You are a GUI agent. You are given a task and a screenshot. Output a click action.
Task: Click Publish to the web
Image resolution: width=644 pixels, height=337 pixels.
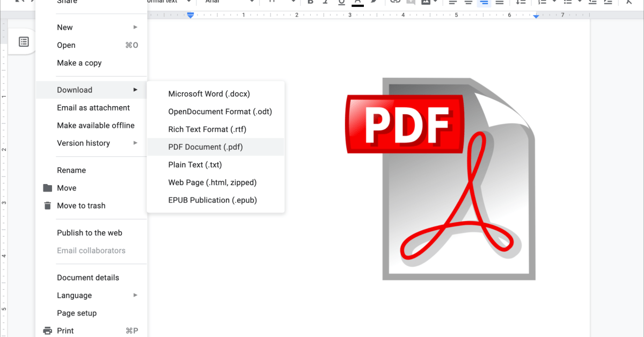click(x=90, y=233)
